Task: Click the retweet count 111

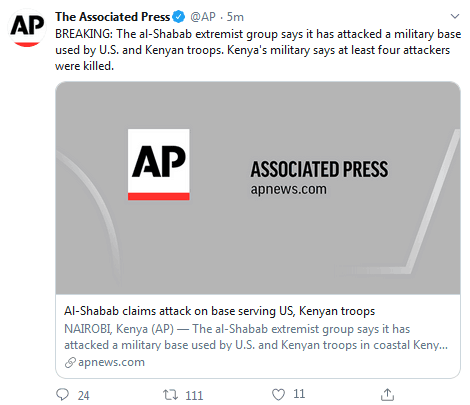Action: click(194, 395)
